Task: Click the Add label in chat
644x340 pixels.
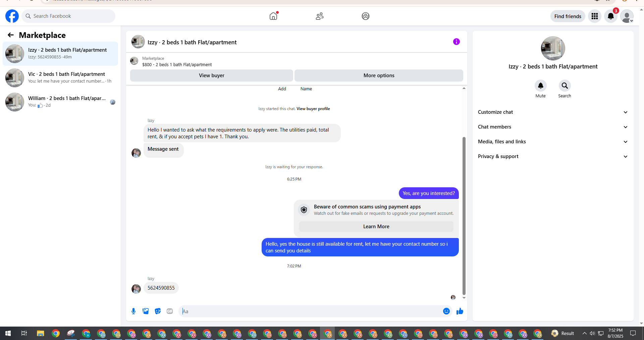Action: coord(282,89)
